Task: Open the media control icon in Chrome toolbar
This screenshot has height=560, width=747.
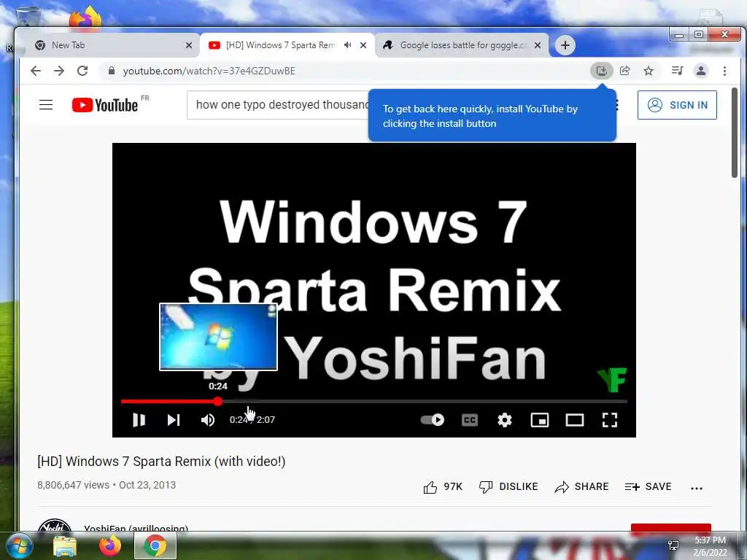Action: click(x=677, y=71)
